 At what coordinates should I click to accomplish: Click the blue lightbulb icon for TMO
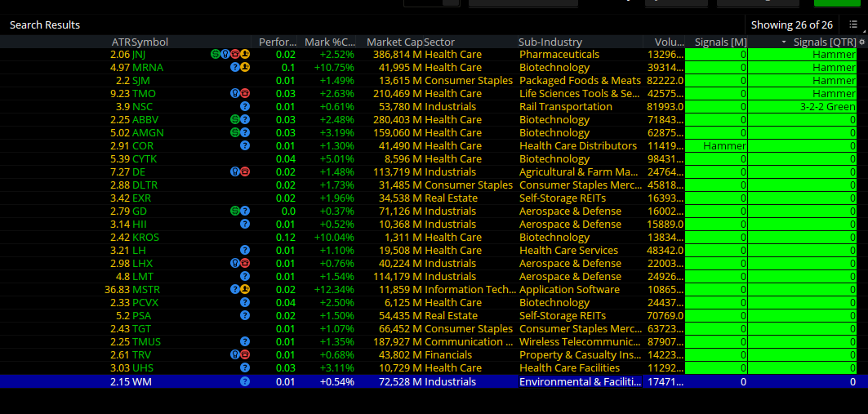coord(234,94)
